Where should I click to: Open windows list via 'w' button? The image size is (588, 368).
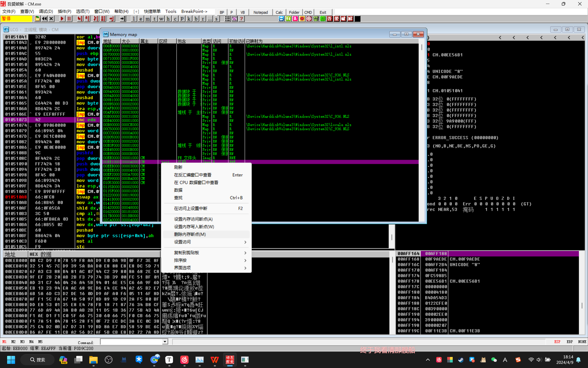point(161,19)
